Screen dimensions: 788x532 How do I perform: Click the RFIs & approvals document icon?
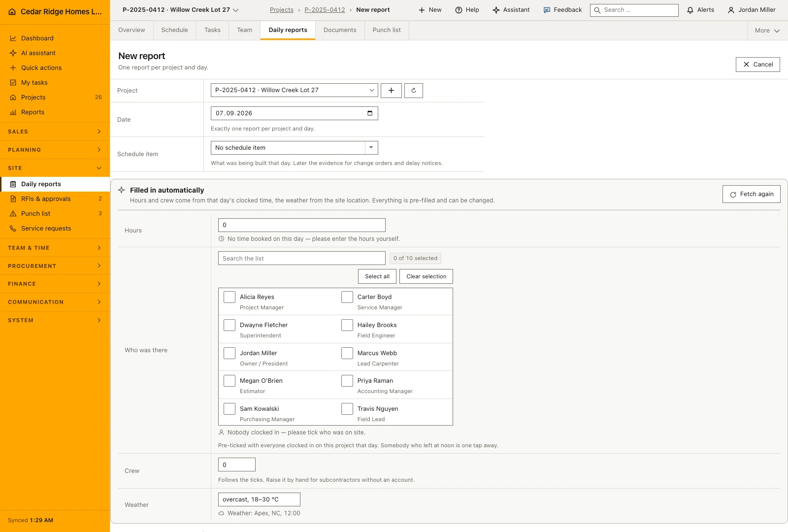[13, 199]
